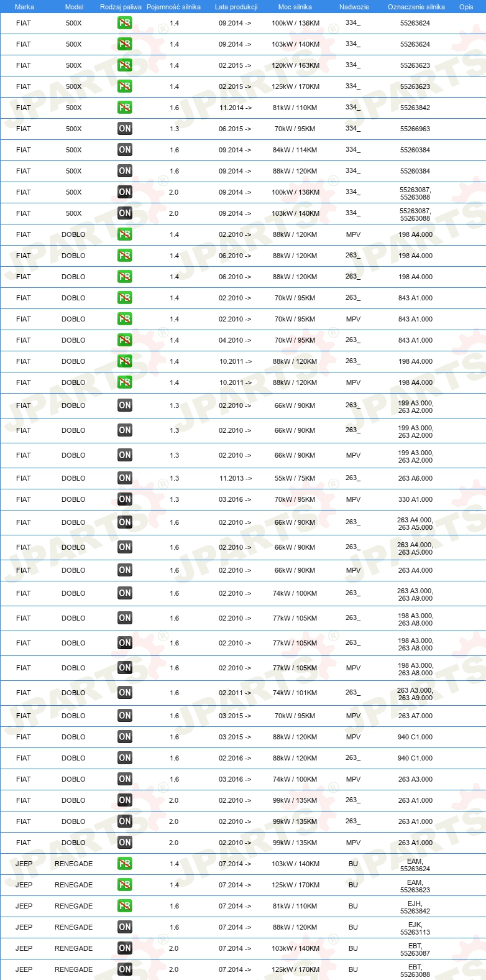Image resolution: width=486 pixels, height=980 pixels.
Task: Click ON icon in 500X 2.0 100kW / 136KM row
Action: (125, 192)
